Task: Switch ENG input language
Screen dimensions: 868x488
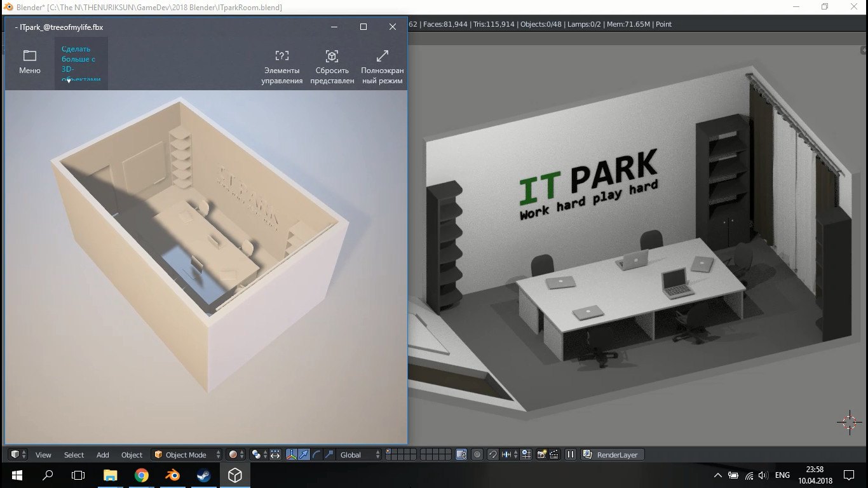Action: point(782,475)
